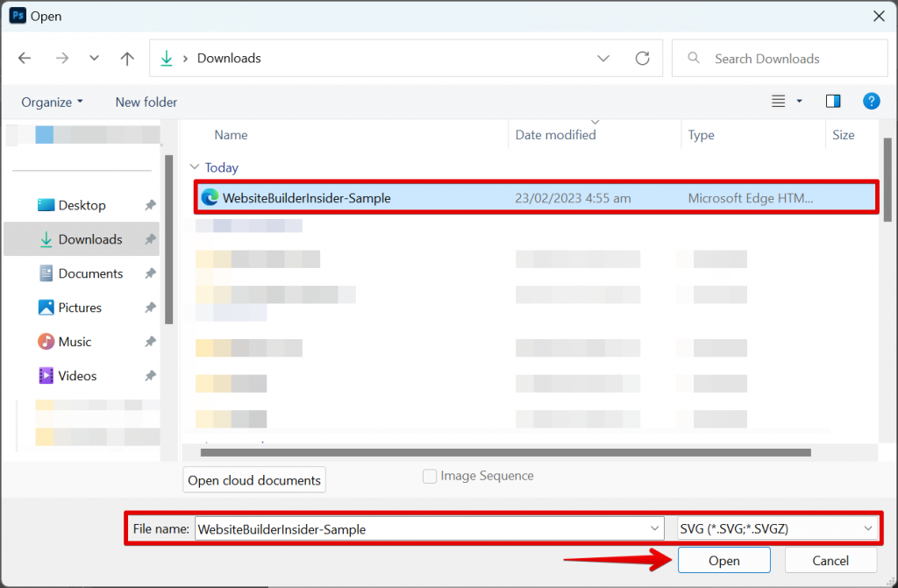Click the pin icon next to Documents
The height and width of the screenshot is (588, 898).
[x=150, y=273]
